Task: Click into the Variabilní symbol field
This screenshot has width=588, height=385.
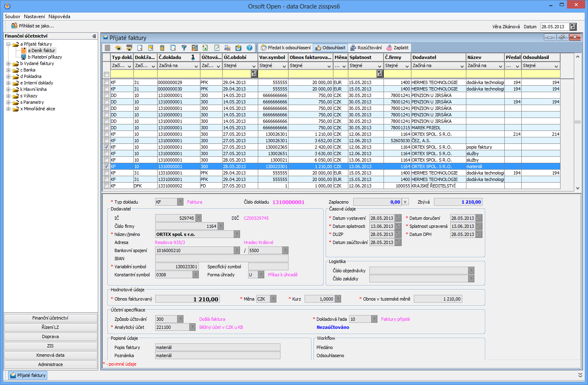Action: tap(177, 267)
